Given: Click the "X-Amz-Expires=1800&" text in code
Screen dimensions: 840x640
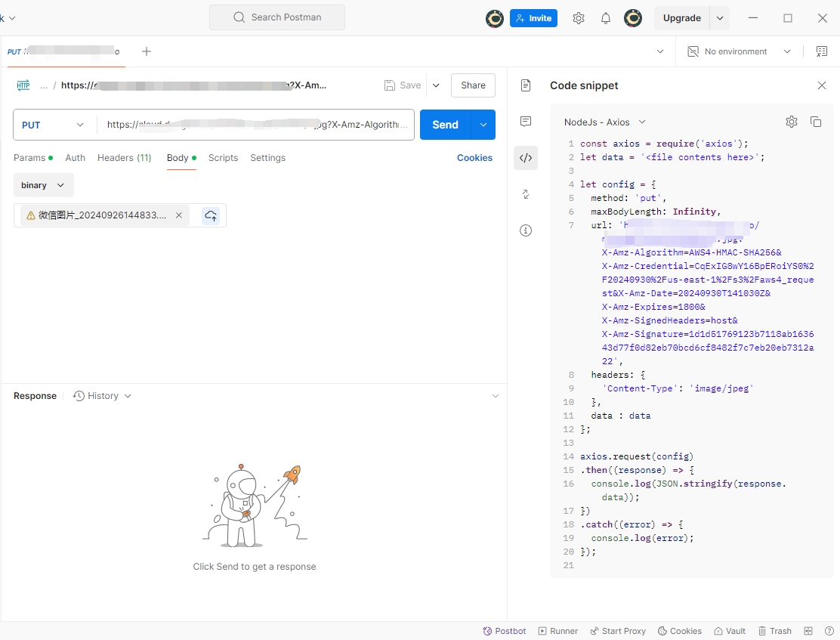Looking at the screenshot, I should point(653,307).
